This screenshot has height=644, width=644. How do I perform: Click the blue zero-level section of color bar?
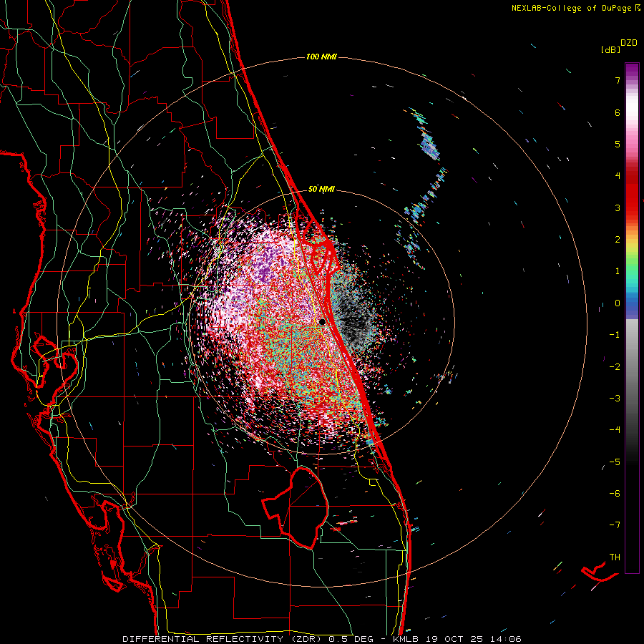pyautogui.click(x=632, y=306)
